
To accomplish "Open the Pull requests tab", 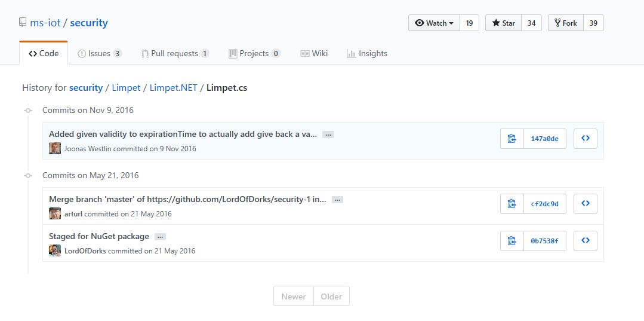I will tap(175, 53).
